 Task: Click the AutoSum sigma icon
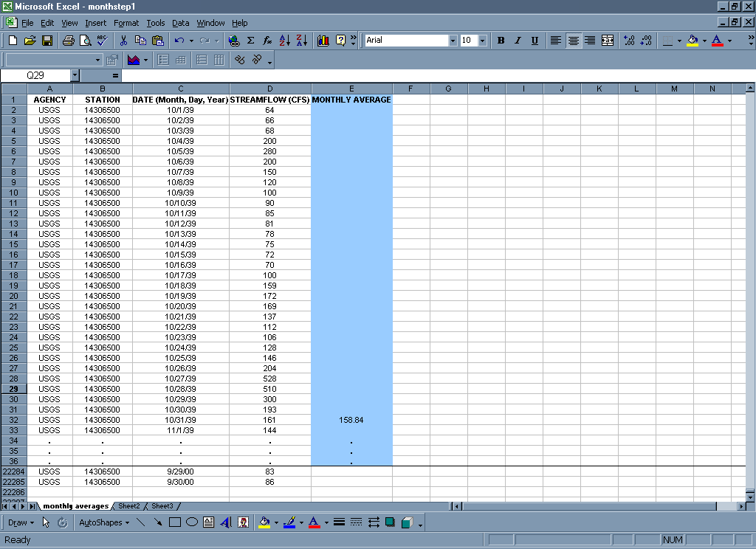[250, 41]
